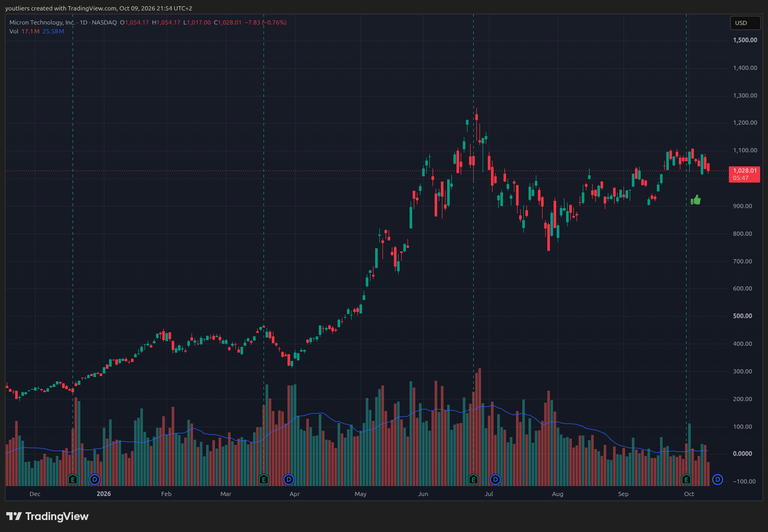The height and width of the screenshot is (532, 768).
Task: Click the October earnings E marker
Action: [x=687, y=479]
